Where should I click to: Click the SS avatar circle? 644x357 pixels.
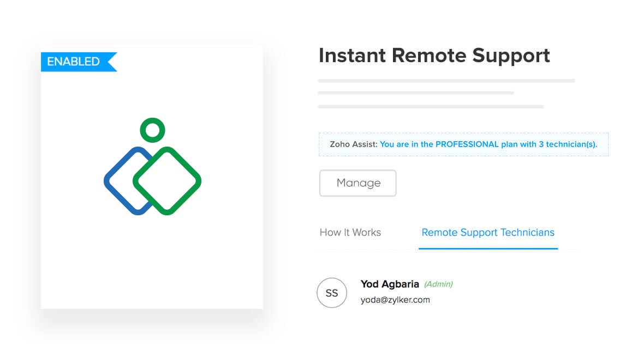coord(332,293)
